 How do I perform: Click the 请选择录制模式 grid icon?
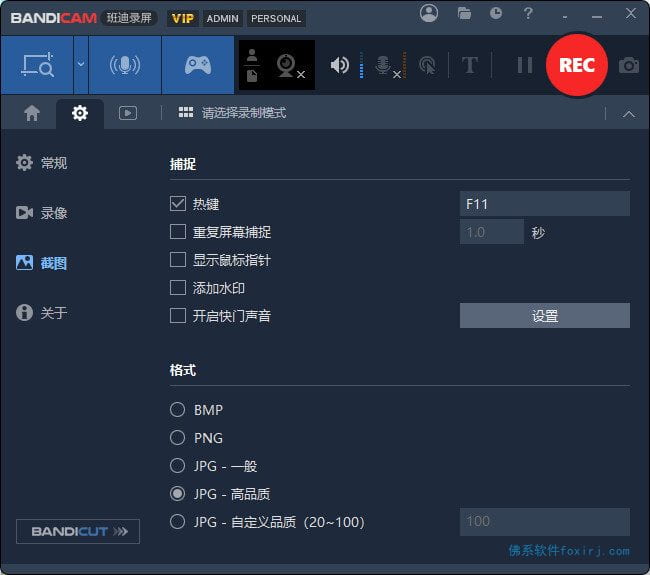tap(186, 112)
